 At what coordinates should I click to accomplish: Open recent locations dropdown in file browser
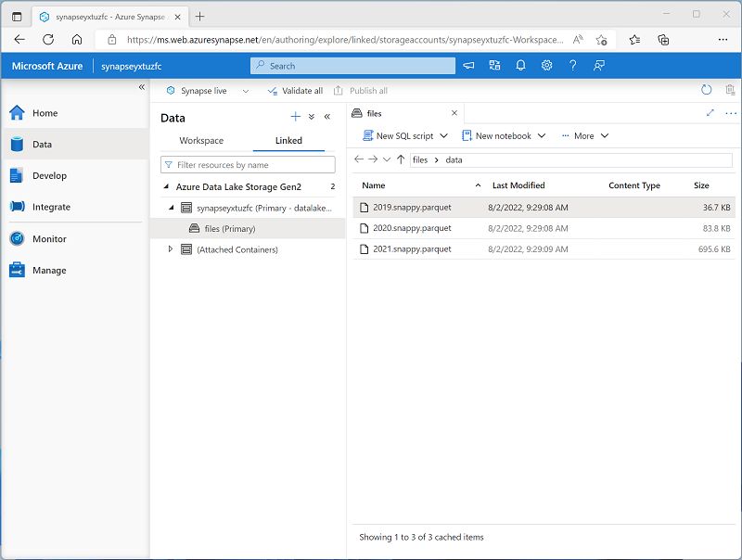point(387,159)
